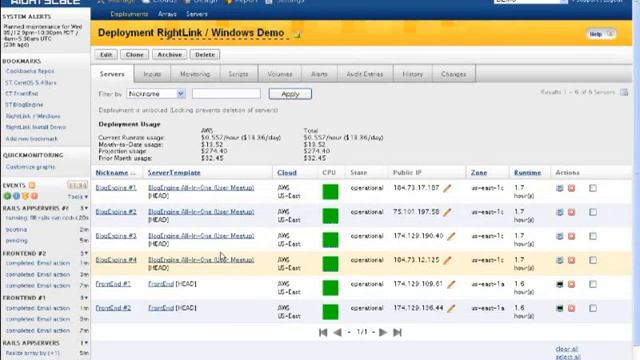Tick the FrontEnd #2 row checkbox

tap(593, 309)
